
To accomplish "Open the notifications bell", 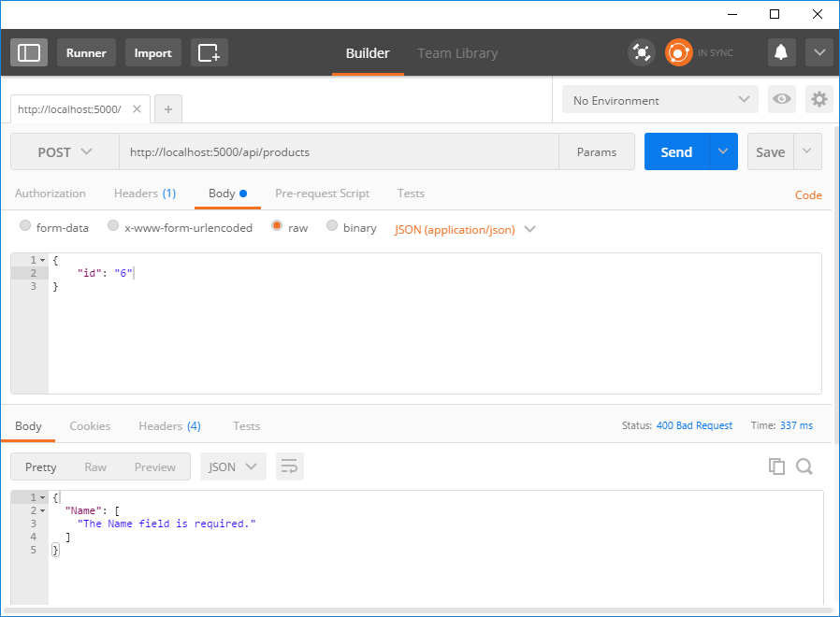I will coord(781,52).
